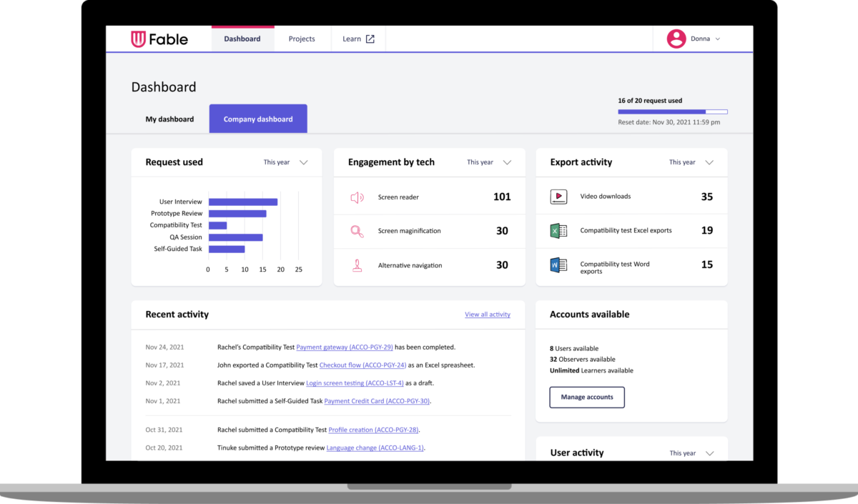Select the Excel exports icon
The width and height of the screenshot is (858, 504).
[x=559, y=231]
